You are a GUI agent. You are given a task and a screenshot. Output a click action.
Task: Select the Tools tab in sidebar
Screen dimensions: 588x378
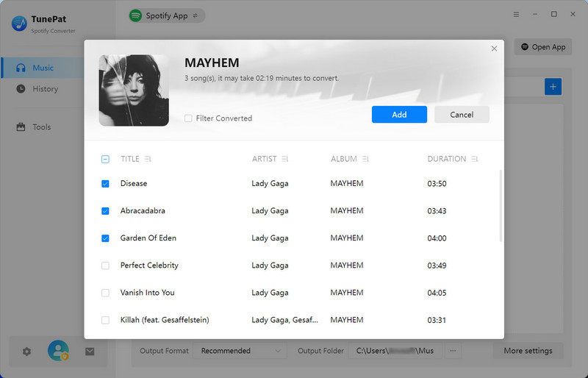click(x=43, y=127)
